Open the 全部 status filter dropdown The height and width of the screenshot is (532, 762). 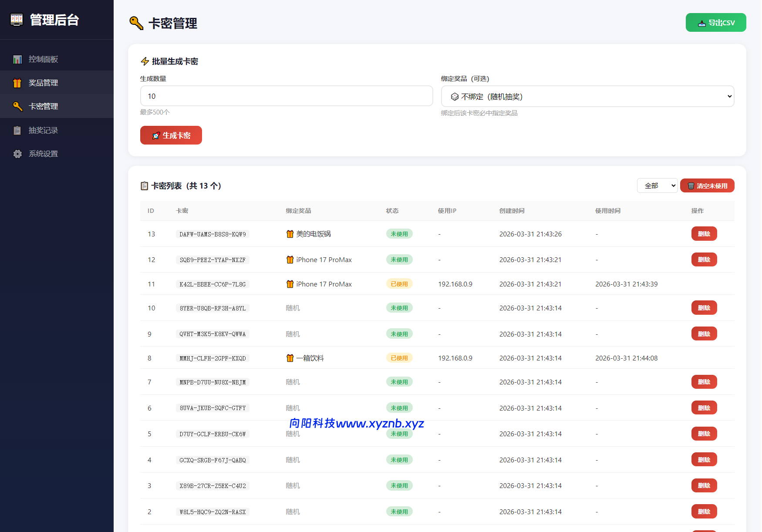[x=657, y=185]
